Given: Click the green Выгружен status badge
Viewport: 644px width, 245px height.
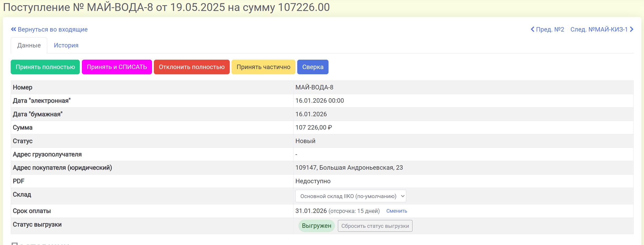Looking at the screenshot, I should pyautogui.click(x=317, y=226).
